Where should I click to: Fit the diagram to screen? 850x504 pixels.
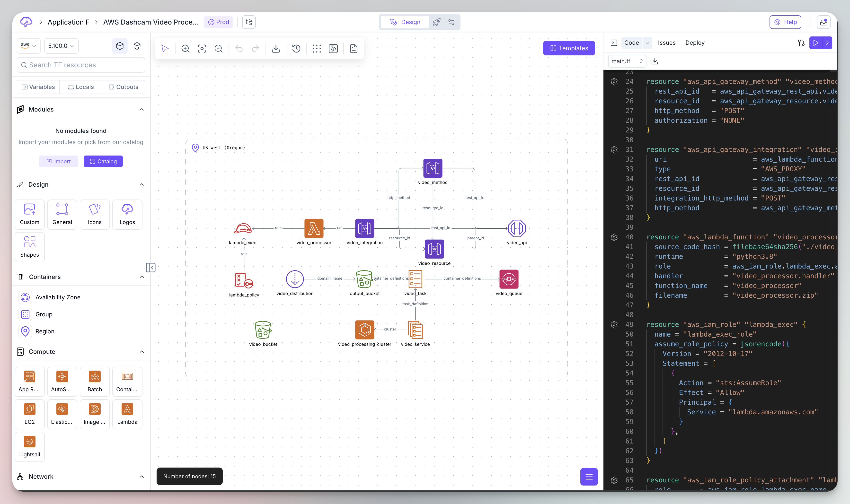(x=202, y=49)
